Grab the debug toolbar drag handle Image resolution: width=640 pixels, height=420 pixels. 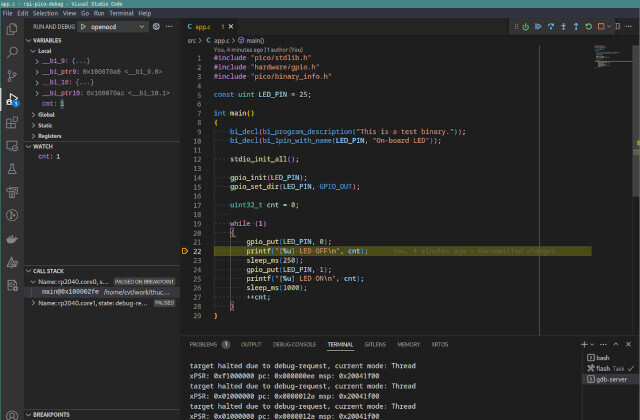coord(516,27)
